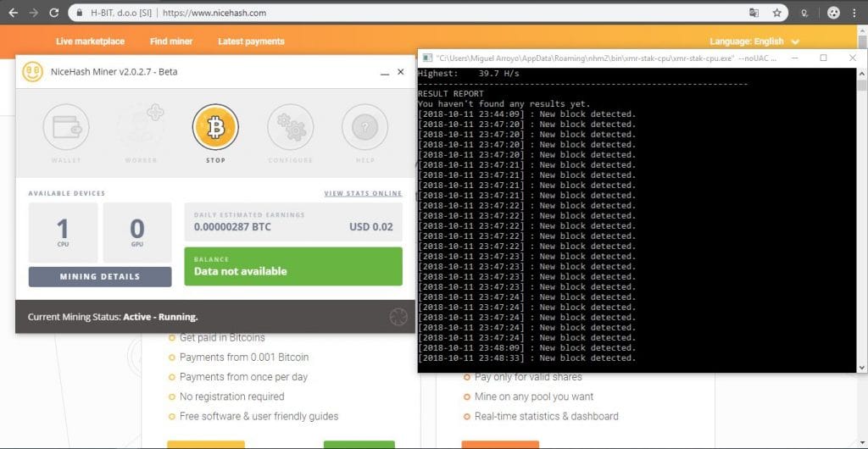Click the Daily Estimated Earnings panel
This screenshot has width=868, height=449.
tap(293, 222)
